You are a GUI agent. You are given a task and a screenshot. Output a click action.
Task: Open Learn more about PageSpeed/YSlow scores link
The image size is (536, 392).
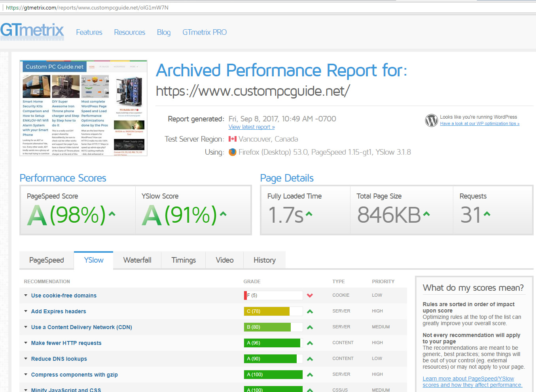[x=472, y=382]
